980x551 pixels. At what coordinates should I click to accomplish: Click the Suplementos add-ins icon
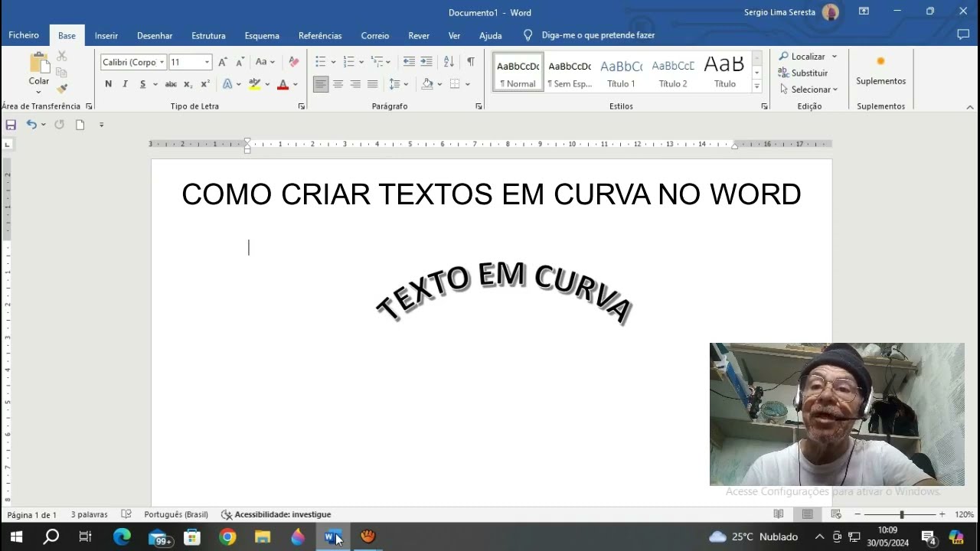tap(880, 61)
